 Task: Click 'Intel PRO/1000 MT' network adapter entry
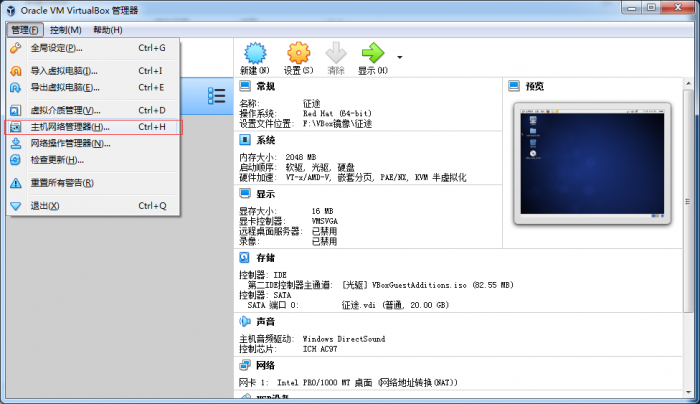pos(313,383)
